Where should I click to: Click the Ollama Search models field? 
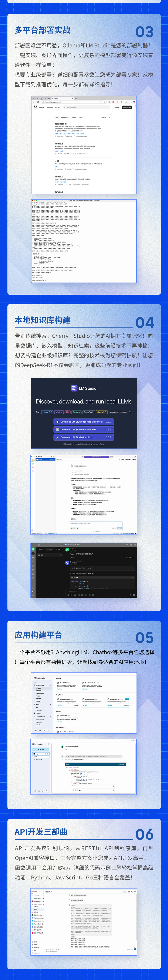click(x=87, y=107)
